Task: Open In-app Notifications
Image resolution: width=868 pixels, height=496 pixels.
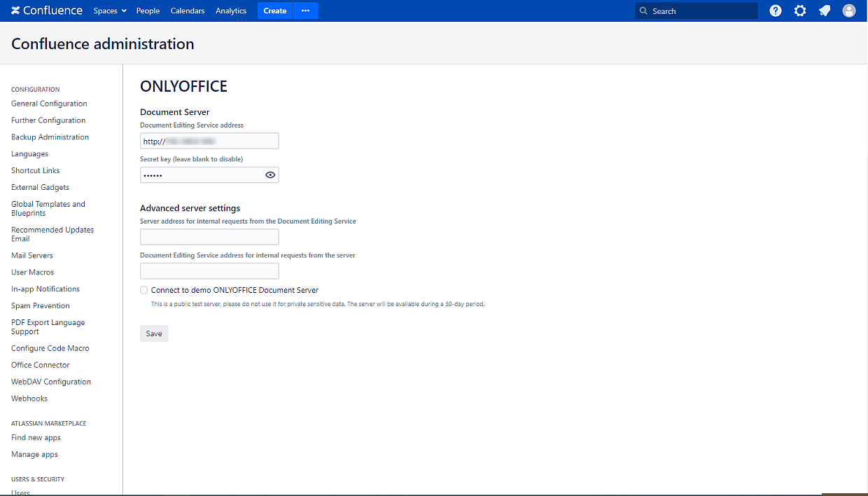Action: pos(45,289)
